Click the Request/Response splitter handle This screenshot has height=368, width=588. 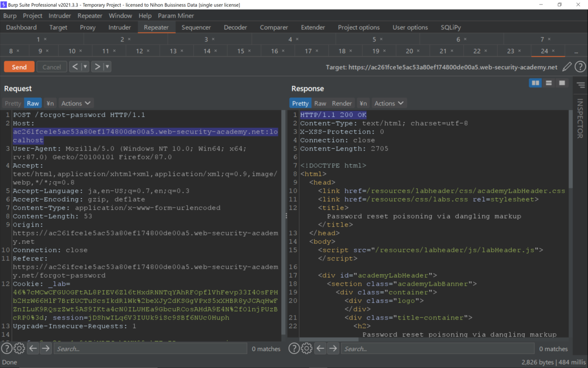(287, 216)
